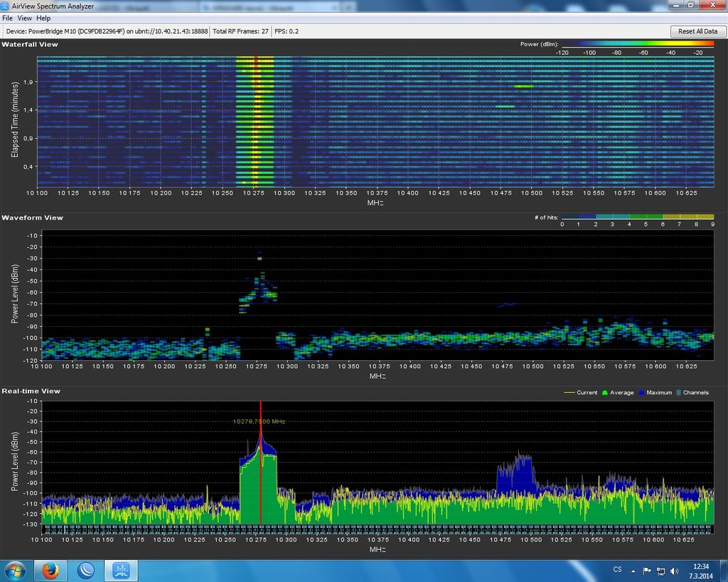728x582 pixels.
Task: Show hidden tray icons arrow
Action: pos(633,571)
